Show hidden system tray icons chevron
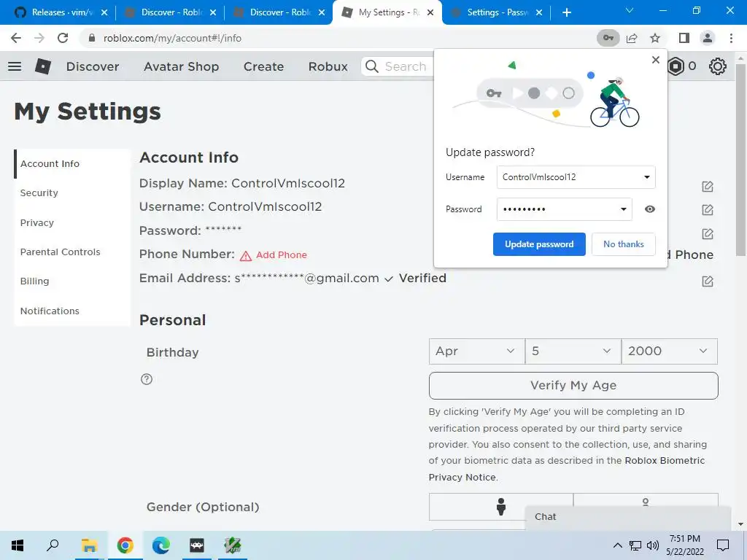The width and height of the screenshot is (747, 560). (617, 545)
